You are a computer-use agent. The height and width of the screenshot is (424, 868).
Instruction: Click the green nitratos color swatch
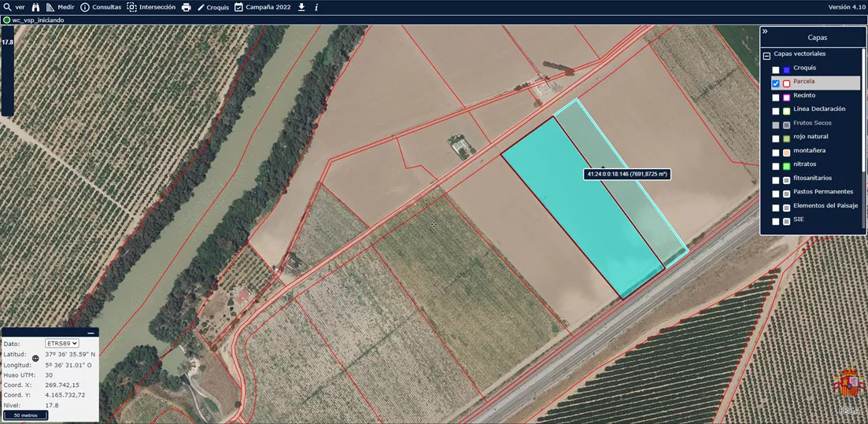click(x=786, y=166)
